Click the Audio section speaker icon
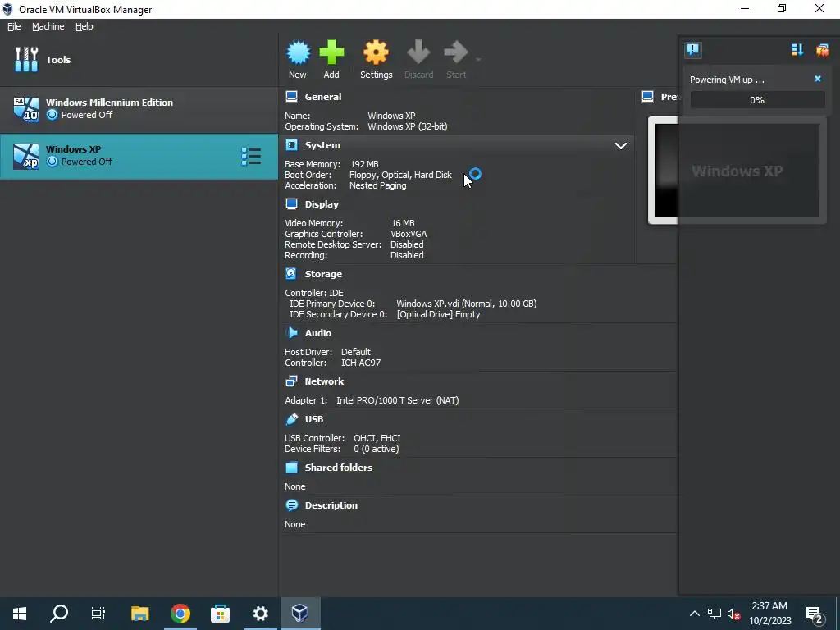Screen dimensions: 840x630 (x=291, y=333)
